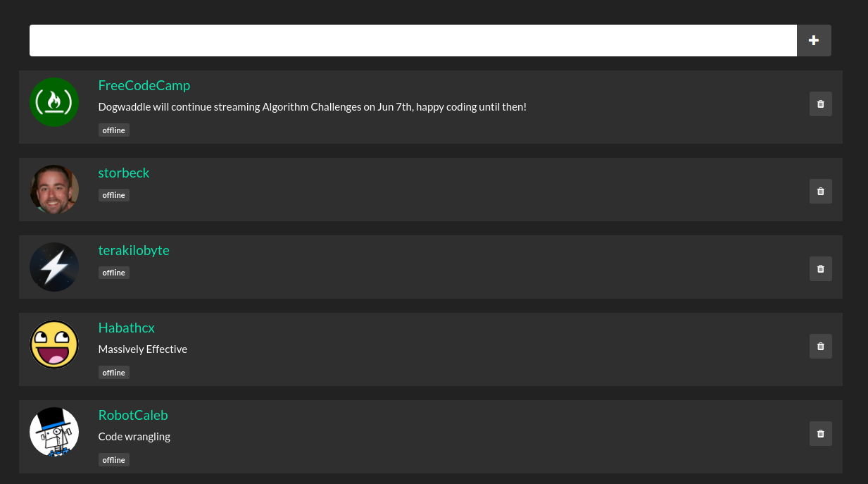Open the storbeck channel link
The width and height of the screenshot is (868, 484).
click(124, 173)
